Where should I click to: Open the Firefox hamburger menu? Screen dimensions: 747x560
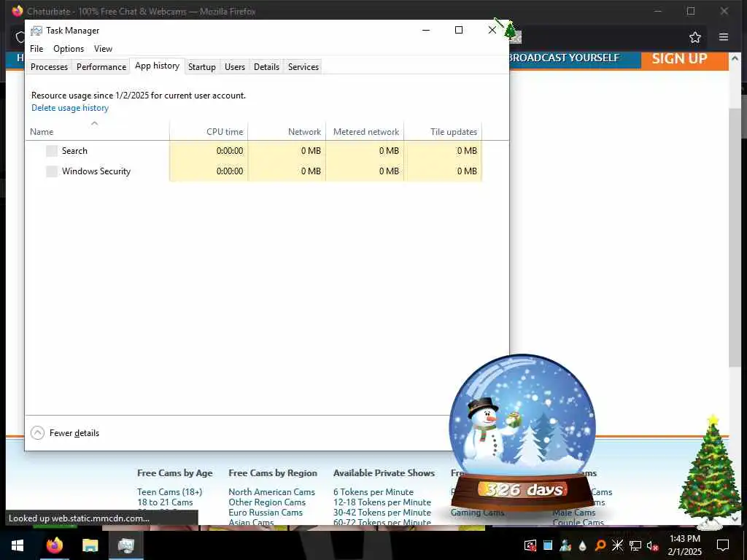click(724, 37)
